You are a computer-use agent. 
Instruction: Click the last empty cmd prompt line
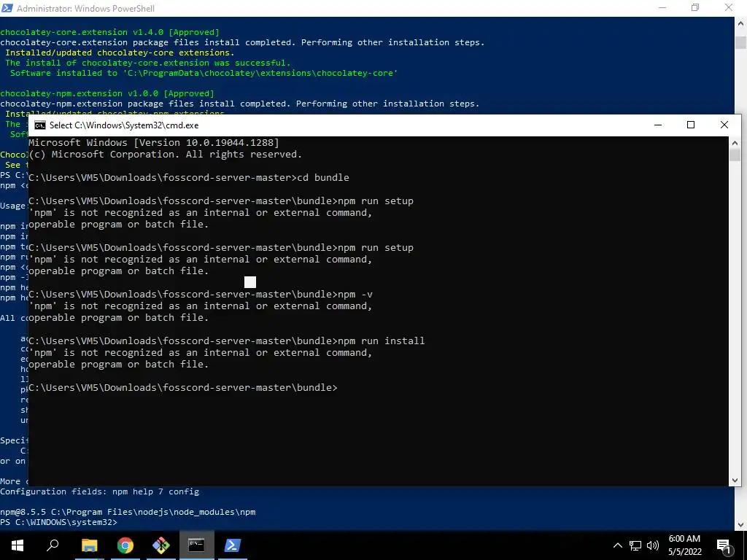click(x=183, y=388)
